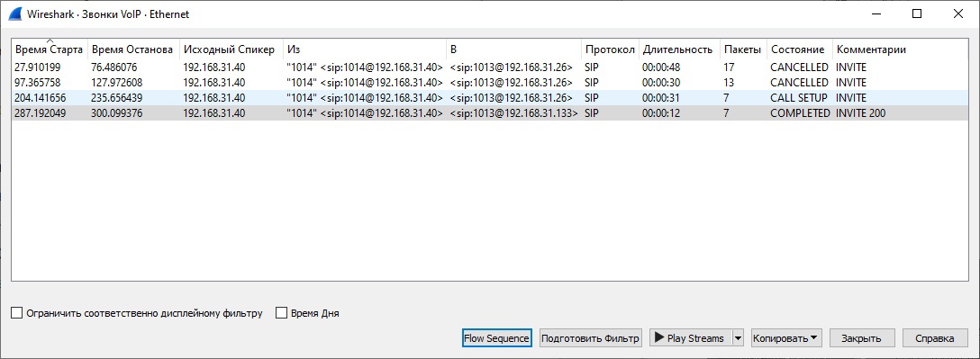The image size is (980, 359).
Task: Open the Play Streams dropdown arrow
Action: 738,338
